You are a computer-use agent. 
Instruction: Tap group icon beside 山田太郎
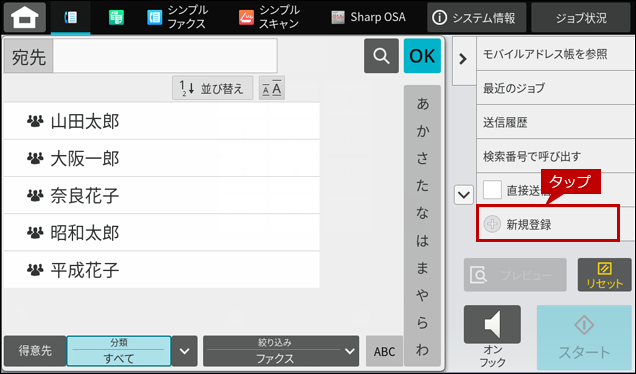(35, 121)
